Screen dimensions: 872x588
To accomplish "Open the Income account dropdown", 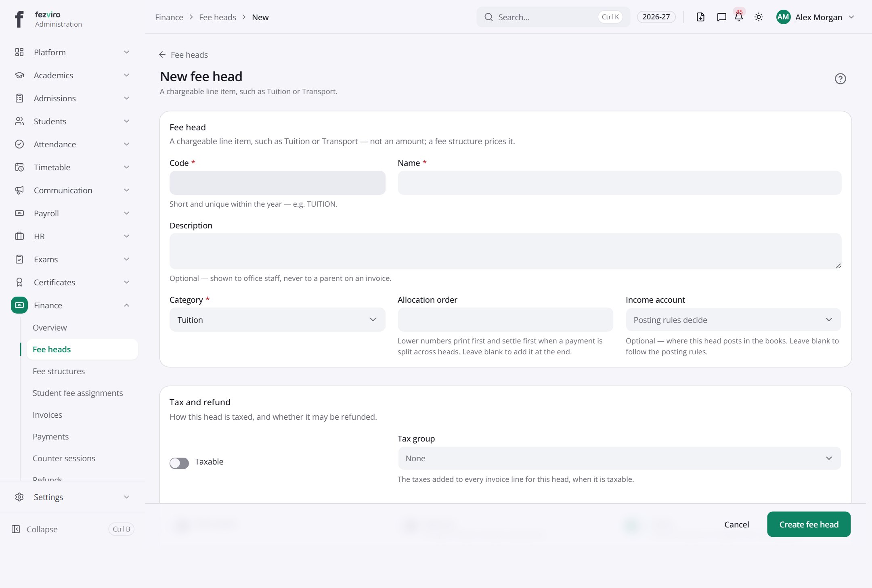I will point(733,320).
